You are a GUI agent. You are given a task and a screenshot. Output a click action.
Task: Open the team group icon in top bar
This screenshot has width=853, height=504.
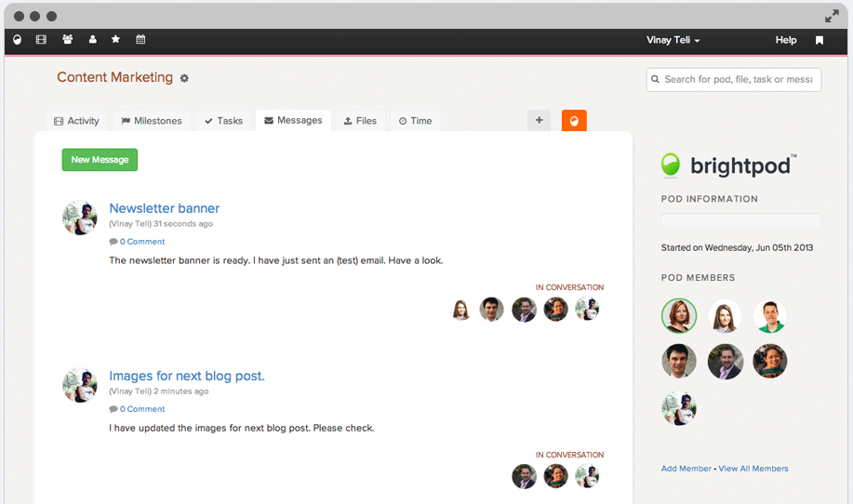[x=67, y=40]
